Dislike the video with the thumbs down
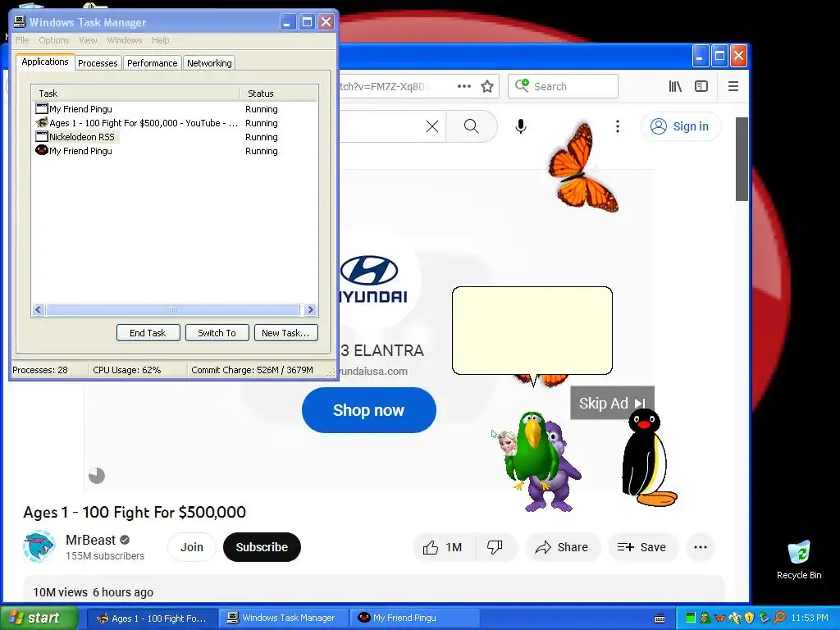This screenshot has width=840, height=630. pyautogui.click(x=495, y=547)
